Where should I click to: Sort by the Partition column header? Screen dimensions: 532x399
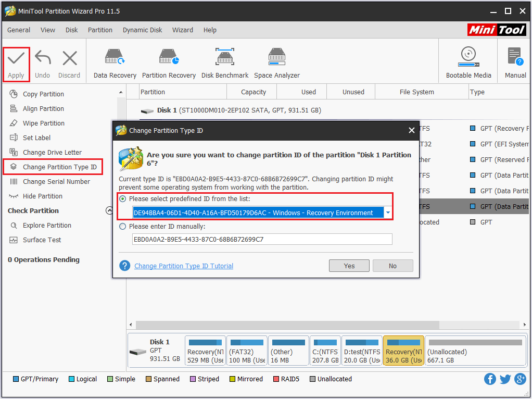pos(183,92)
